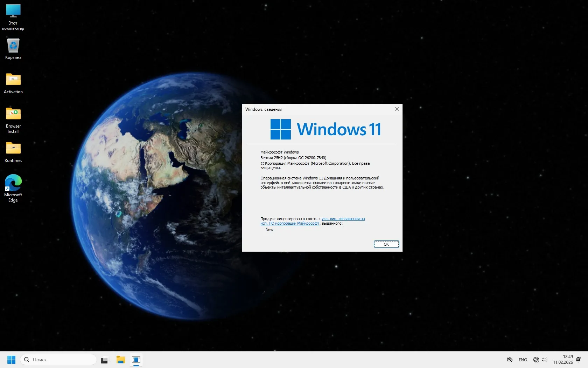The width and height of the screenshot is (588, 368).
Task: Switch the ENG keyboard language indicator
Action: coord(523,360)
